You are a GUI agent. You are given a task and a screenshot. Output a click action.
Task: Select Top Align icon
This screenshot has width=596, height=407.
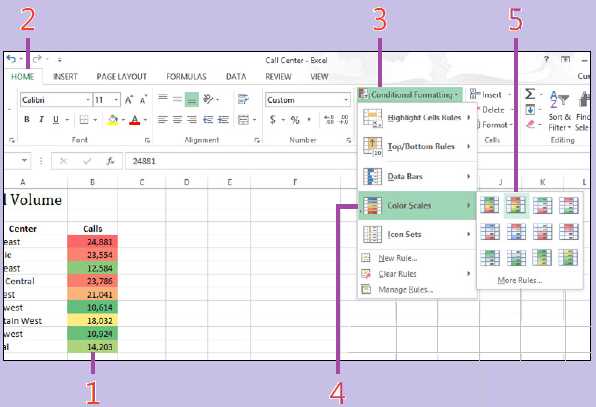[x=163, y=98]
